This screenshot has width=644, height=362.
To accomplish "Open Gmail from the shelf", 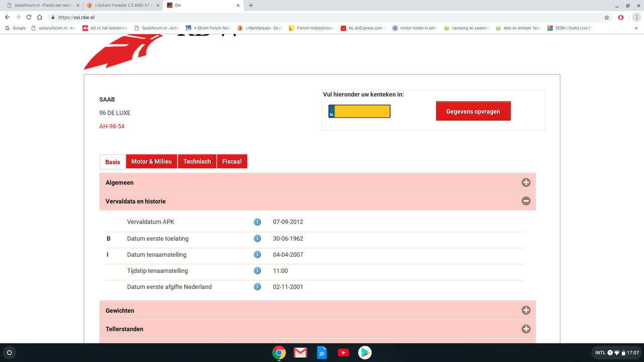I will tap(300, 352).
